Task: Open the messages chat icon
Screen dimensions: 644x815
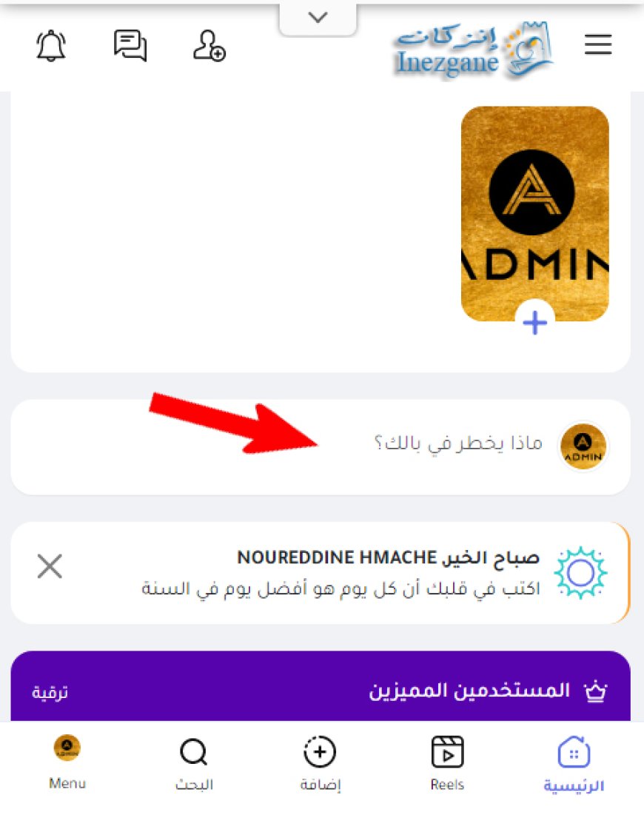Action: [x=130, y=46]
